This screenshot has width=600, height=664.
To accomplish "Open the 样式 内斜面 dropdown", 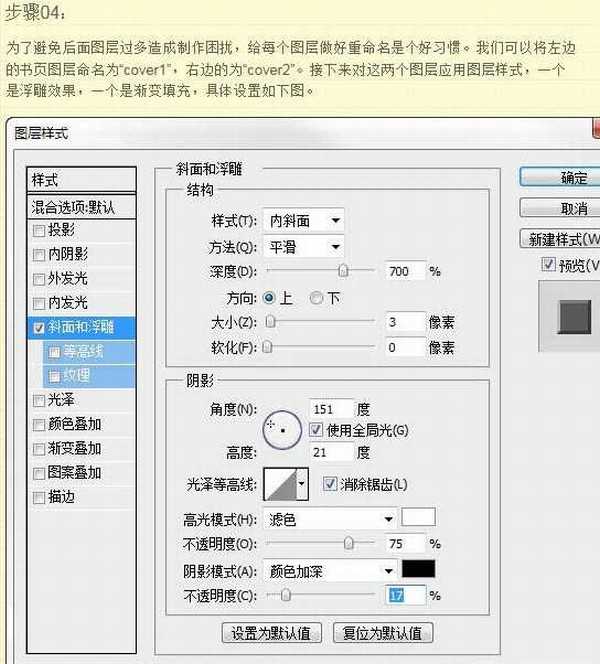I will point(302,220).
